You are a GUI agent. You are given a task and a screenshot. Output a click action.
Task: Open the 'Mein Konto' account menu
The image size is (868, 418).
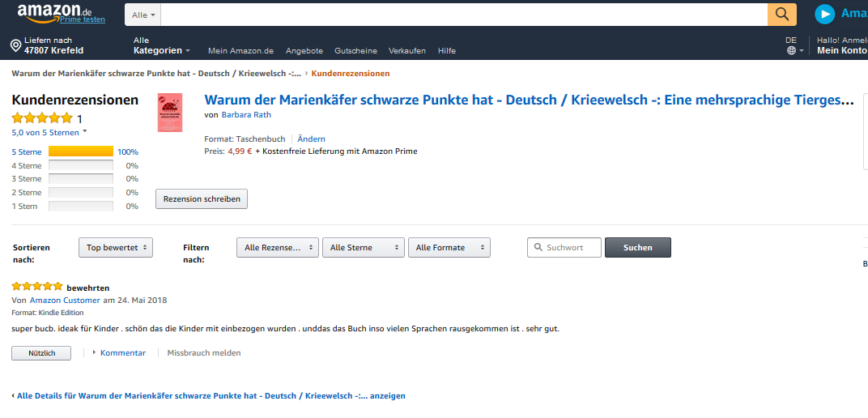[842, 45]
